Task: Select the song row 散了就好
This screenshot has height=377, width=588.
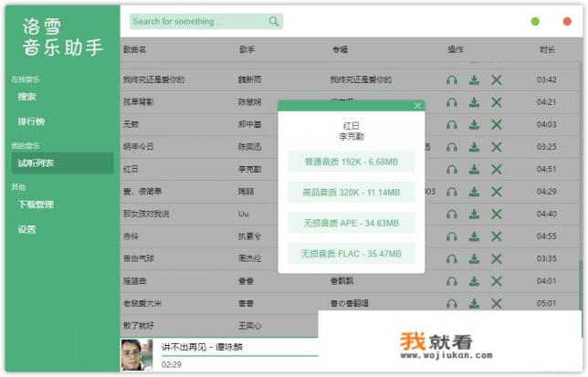Action: click(x=219, y=326)
